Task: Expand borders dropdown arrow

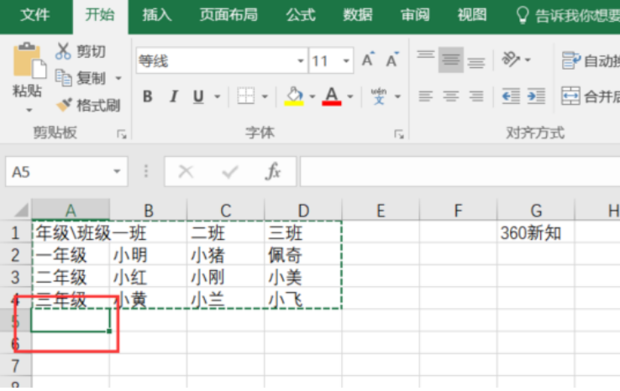Action: click(265, 96)
